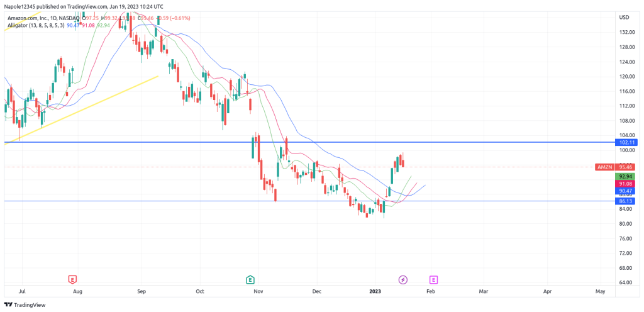Click the 128.00 price axis label
The width and height of the screenshot is (644, 312).
(x=626, y=47)
